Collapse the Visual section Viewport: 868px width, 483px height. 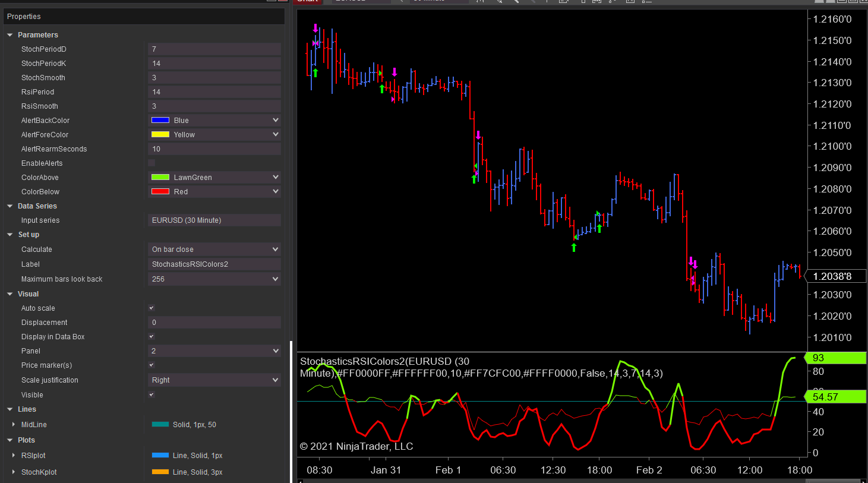[x=10, y=294]
